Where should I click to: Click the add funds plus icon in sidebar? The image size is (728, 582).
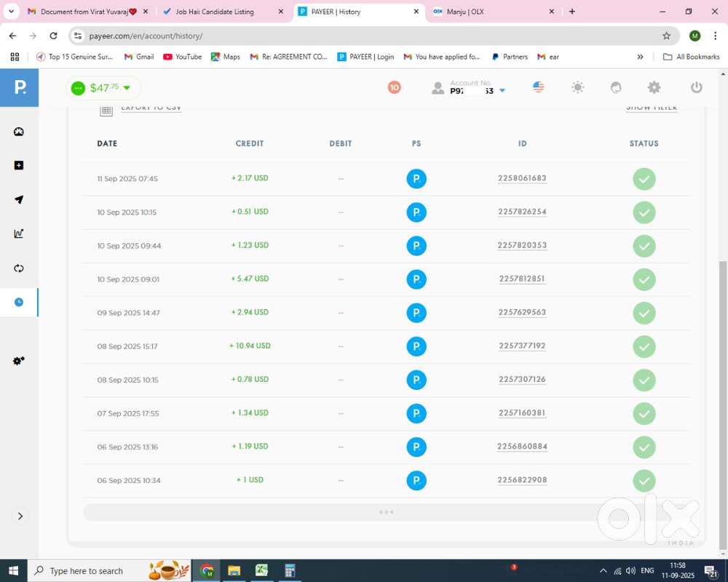(x=19, y=166)
